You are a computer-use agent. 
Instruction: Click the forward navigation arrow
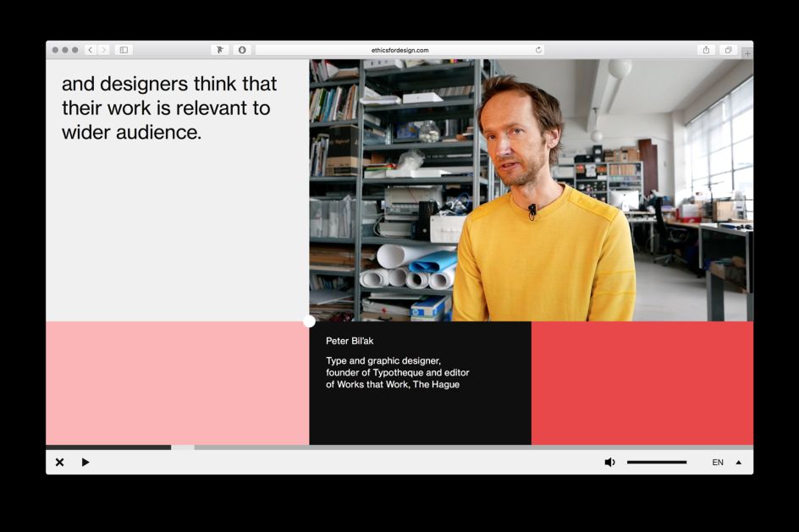click(103, 49)
